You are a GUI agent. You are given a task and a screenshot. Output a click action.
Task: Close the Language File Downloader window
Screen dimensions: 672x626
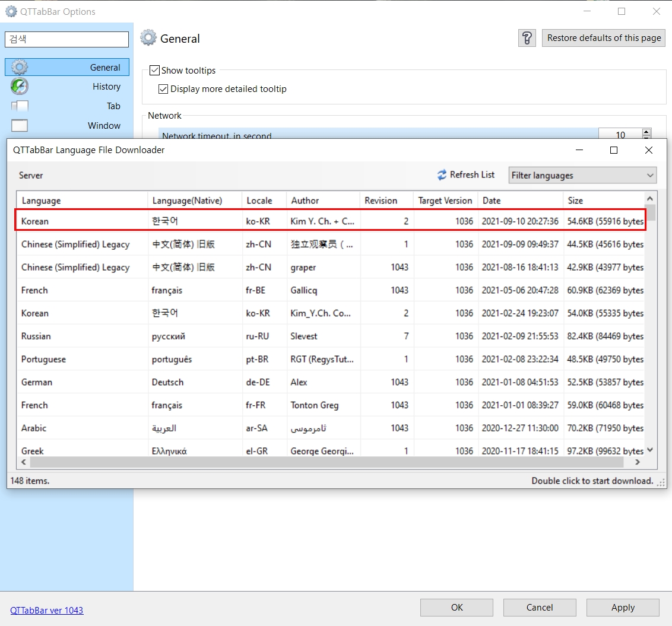pos(648,150)
